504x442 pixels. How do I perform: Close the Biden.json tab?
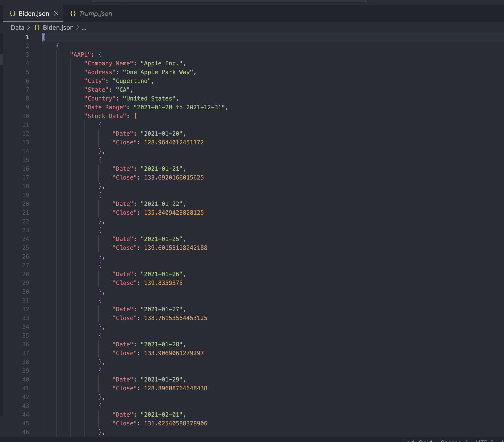tap(56, 14)
